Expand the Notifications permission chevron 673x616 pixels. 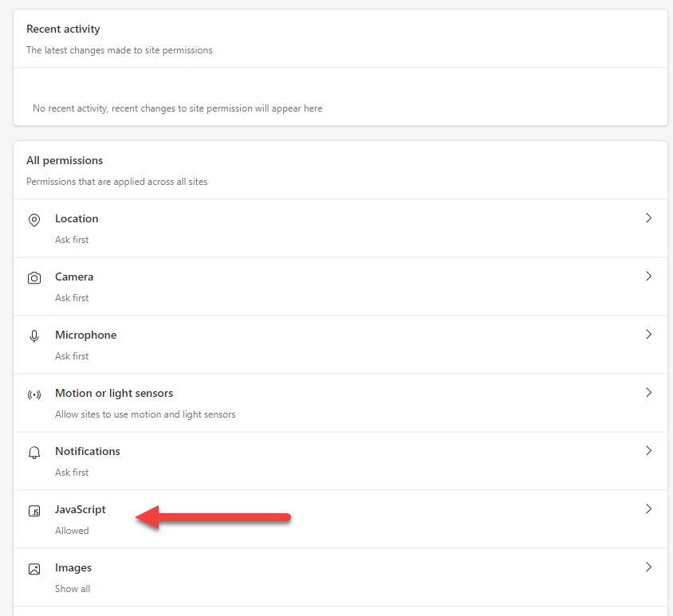point(648,450)
